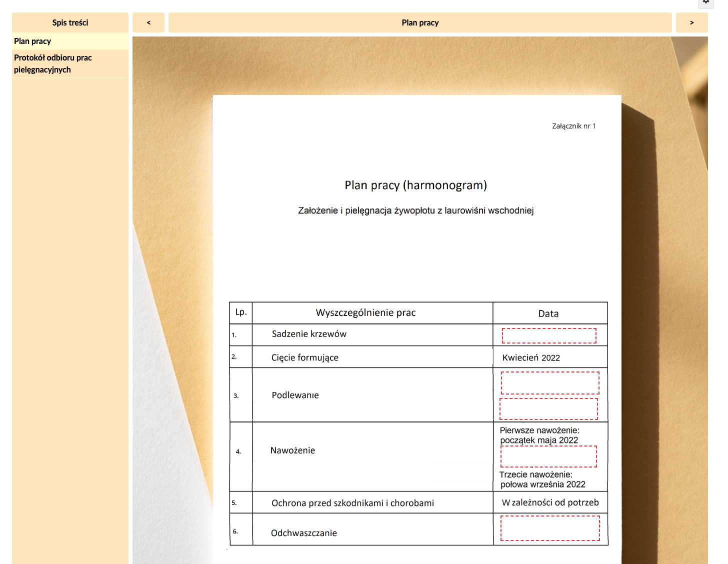Go to next page with right arrow
Screen dimensions: 728x564
pyautogui.click(x=691, y=22)
